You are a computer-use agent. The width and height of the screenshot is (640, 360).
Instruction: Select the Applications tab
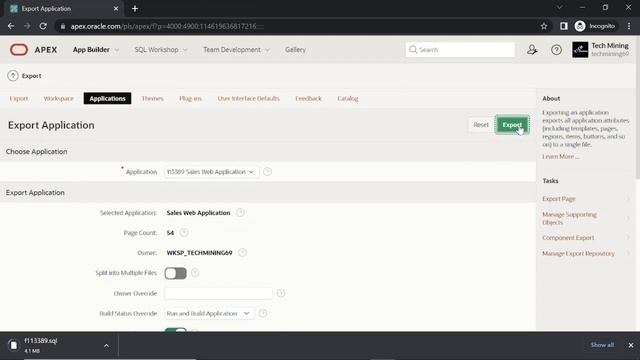tap(107, 98)
